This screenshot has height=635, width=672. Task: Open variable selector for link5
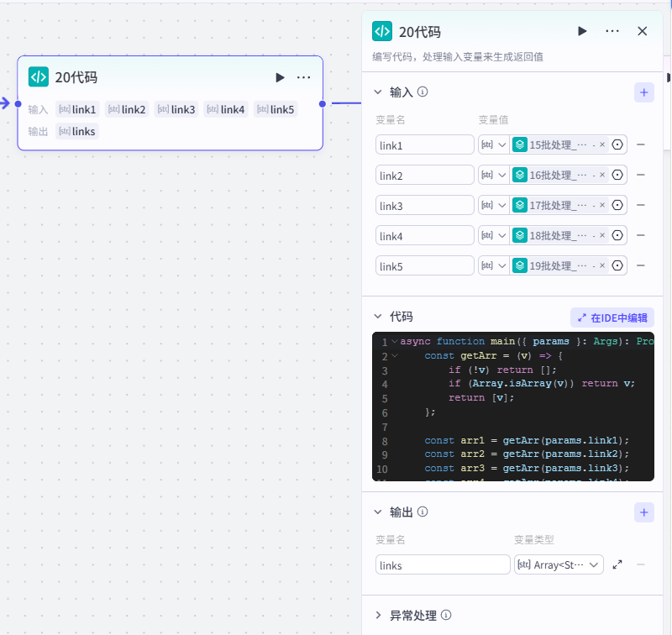click(617, 265)
